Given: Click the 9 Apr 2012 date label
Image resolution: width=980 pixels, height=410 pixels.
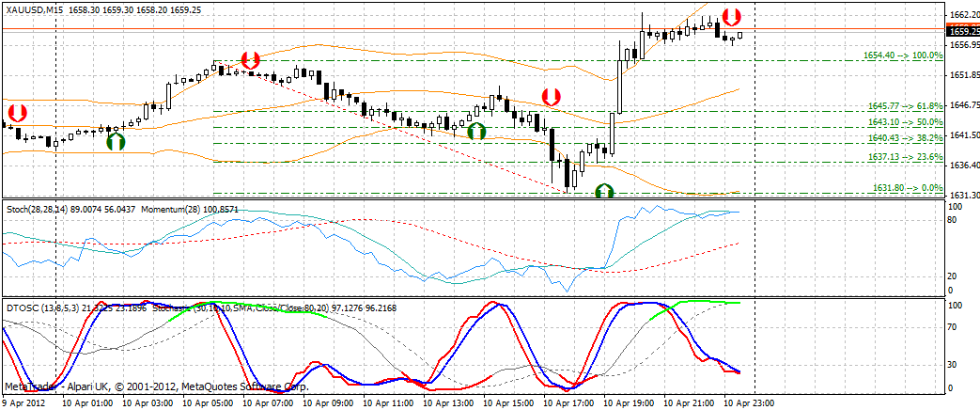Looking at the screenshot, I should [23, 404].
